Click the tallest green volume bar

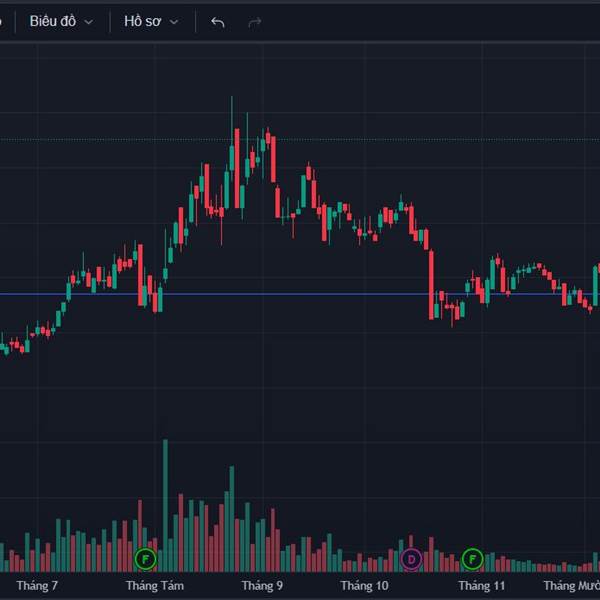(x=165, y=505)
